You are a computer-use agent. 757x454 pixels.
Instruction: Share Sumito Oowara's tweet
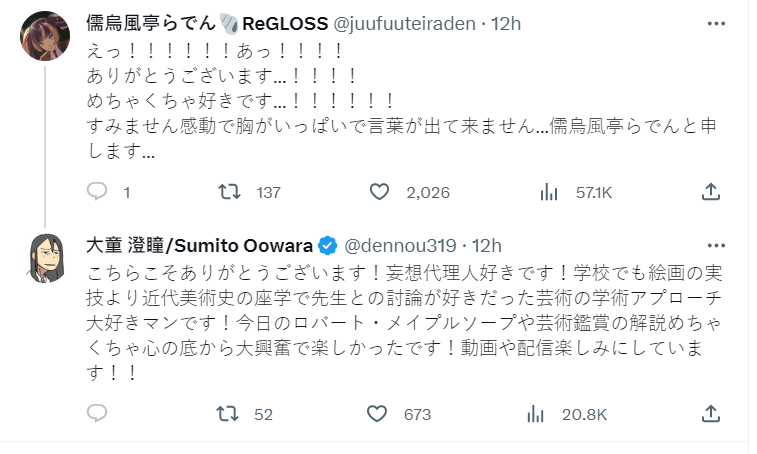(x=711, y=414)
